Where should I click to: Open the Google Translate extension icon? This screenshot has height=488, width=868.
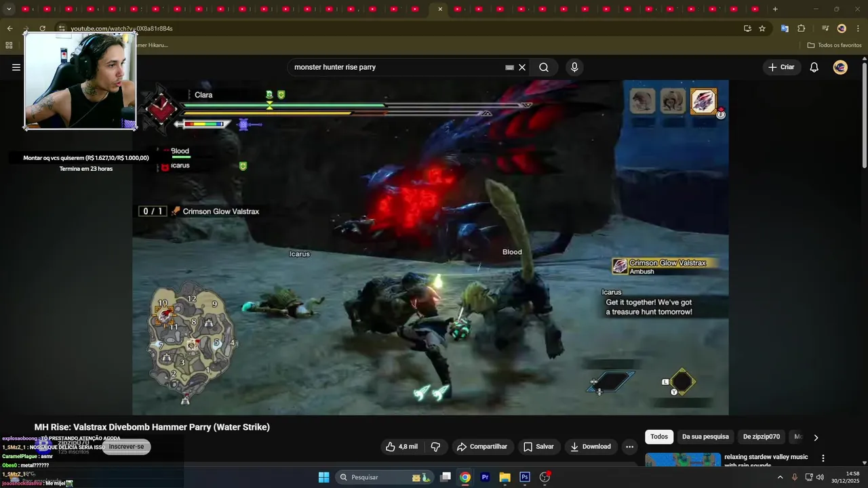(785, 28)
